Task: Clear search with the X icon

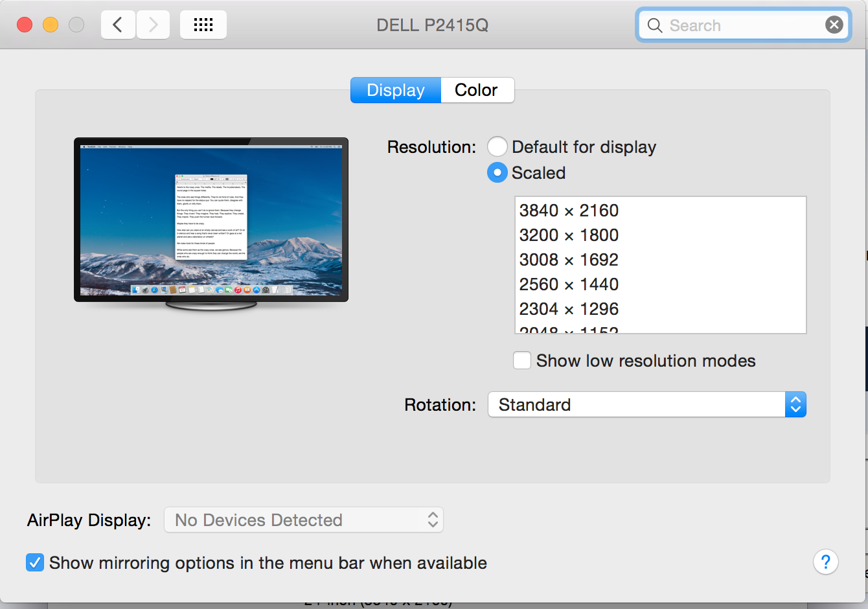Action: tap(834, 25)
